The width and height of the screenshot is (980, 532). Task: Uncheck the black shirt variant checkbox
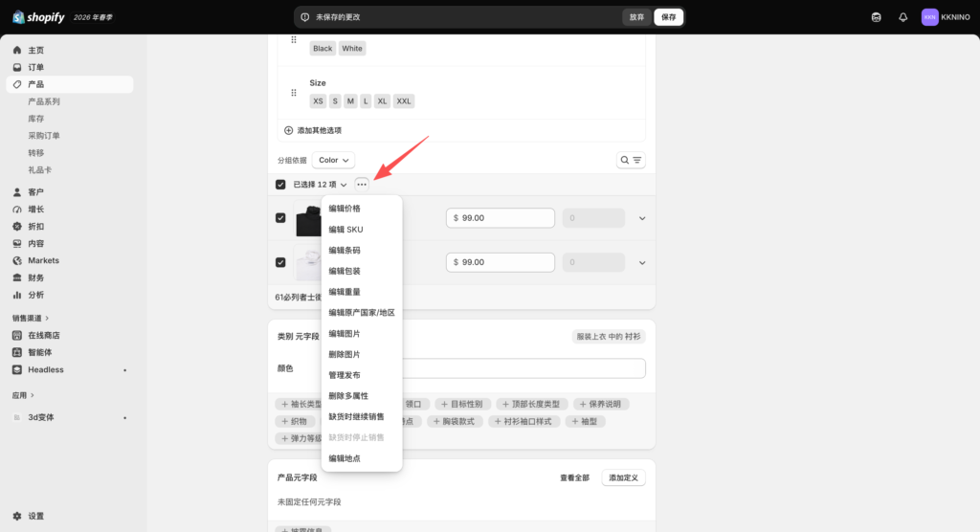coord(280,218)
